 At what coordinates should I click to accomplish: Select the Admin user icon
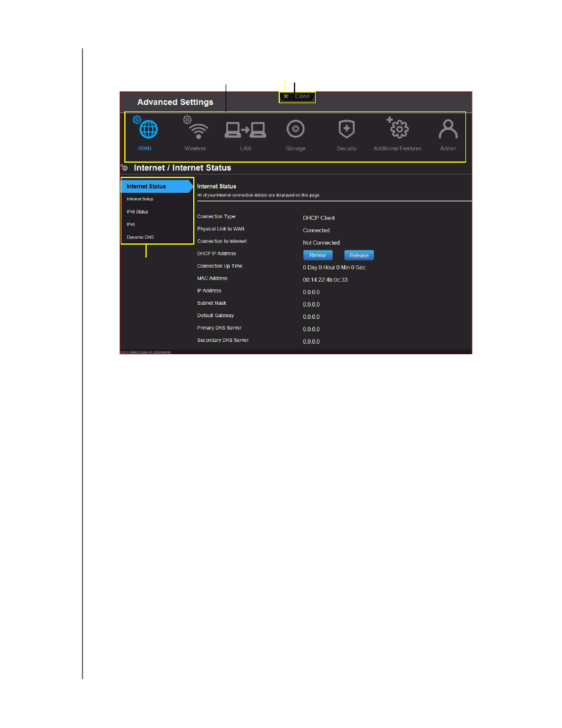coord(448,129)
